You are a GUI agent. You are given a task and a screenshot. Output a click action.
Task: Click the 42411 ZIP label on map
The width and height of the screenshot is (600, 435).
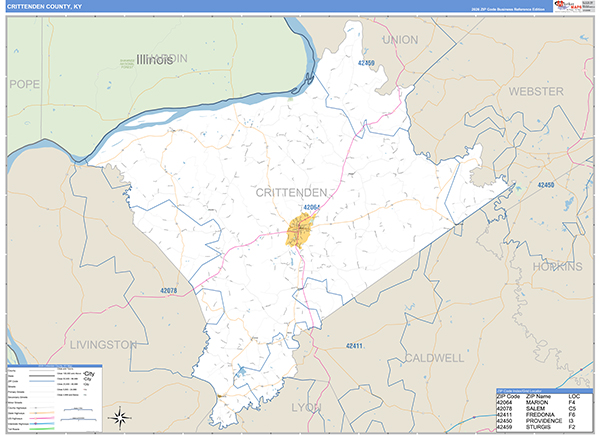tap(354, 346)
